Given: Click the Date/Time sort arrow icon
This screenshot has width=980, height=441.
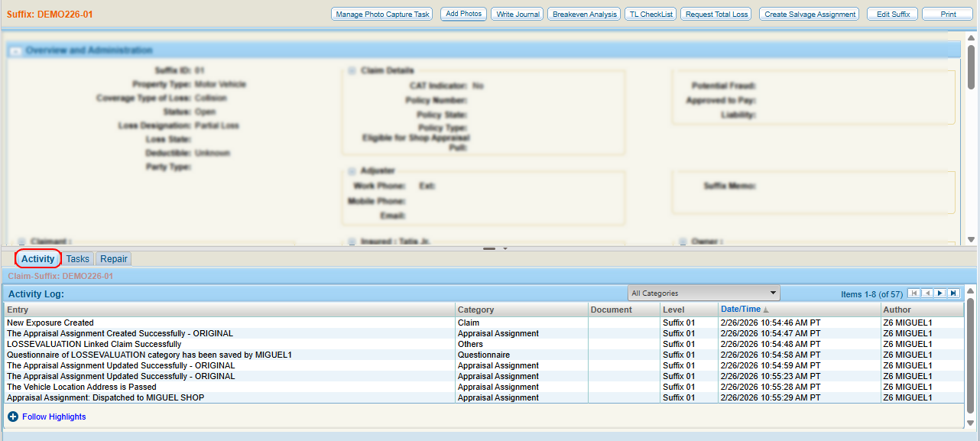Looking at the screenshot, I should 766,310.
